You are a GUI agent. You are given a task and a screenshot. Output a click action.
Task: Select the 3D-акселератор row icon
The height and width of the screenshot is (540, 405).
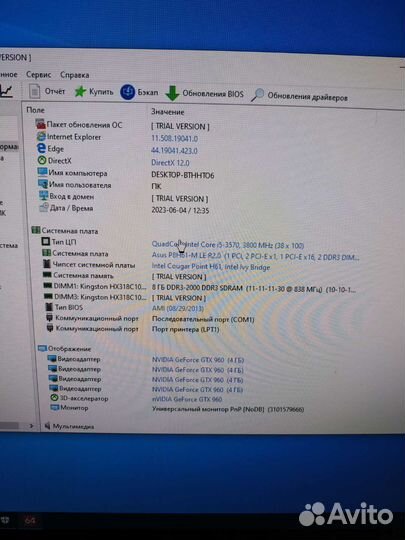(54, 398)
